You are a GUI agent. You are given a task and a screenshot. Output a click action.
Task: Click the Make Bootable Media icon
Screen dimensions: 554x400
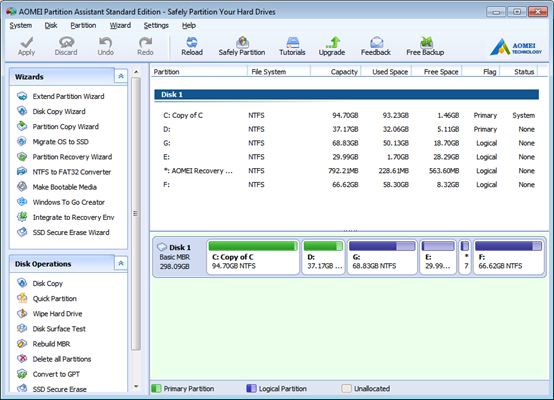[x=22, y=187]
